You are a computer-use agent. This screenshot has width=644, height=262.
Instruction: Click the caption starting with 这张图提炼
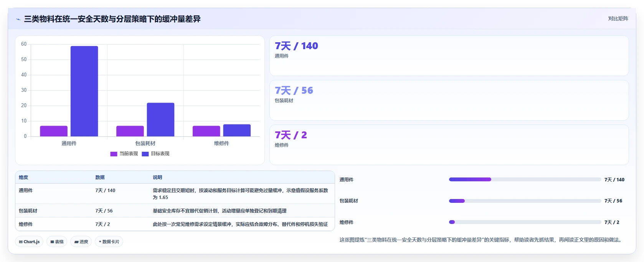pyautogui.click(x=481, y=240)
